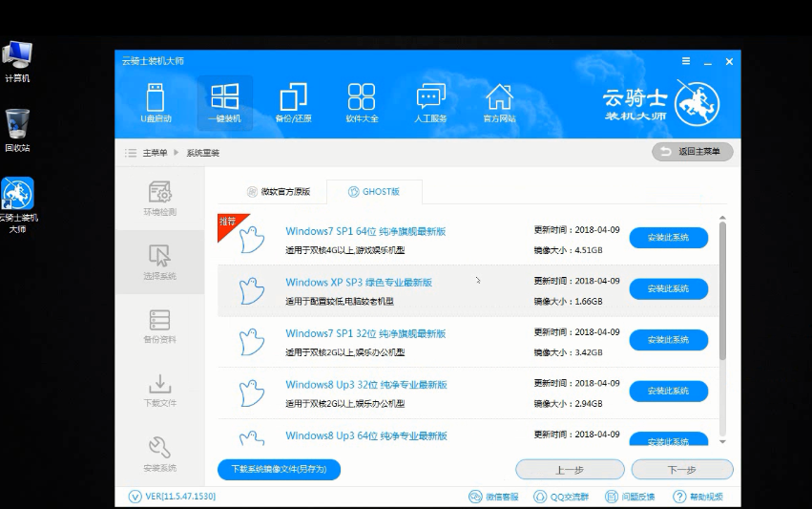Open 微信客服 in the status bar
Viewport: 812px width, 509px height.
(x=493, y=497)
